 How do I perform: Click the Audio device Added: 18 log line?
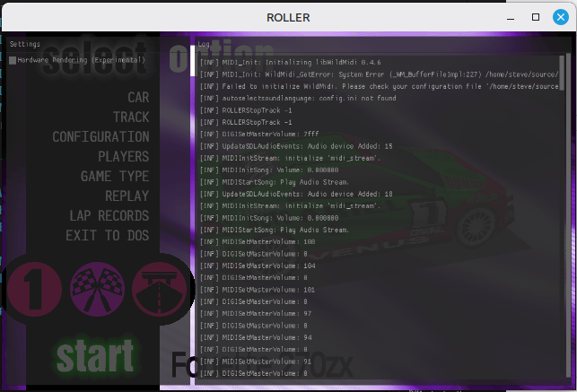(296, 194)
